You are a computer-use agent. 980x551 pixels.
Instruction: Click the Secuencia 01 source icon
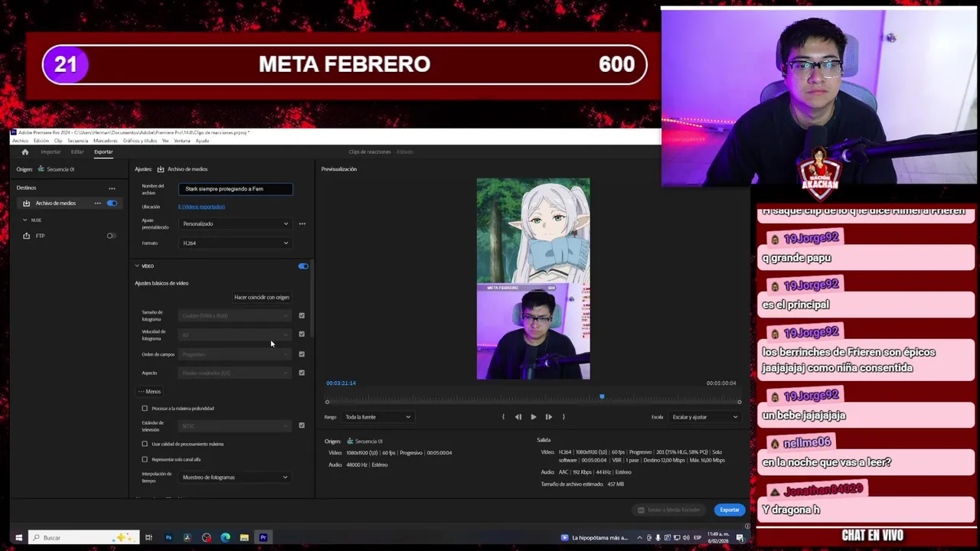(41, 169)
